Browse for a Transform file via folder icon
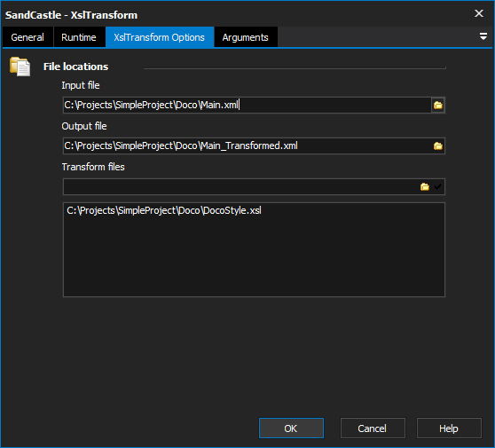 coord(425,187)
